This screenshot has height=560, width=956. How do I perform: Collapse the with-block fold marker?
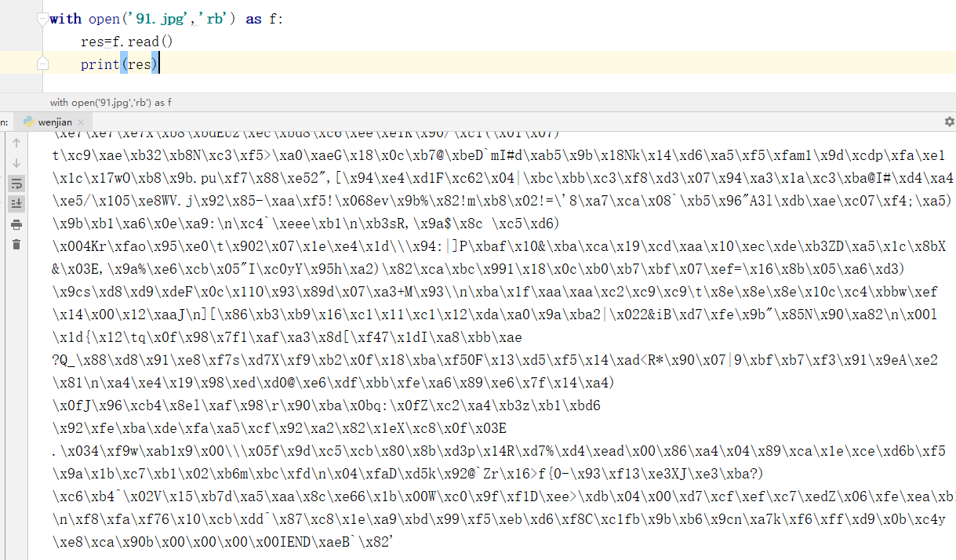(x=43, y=20)
